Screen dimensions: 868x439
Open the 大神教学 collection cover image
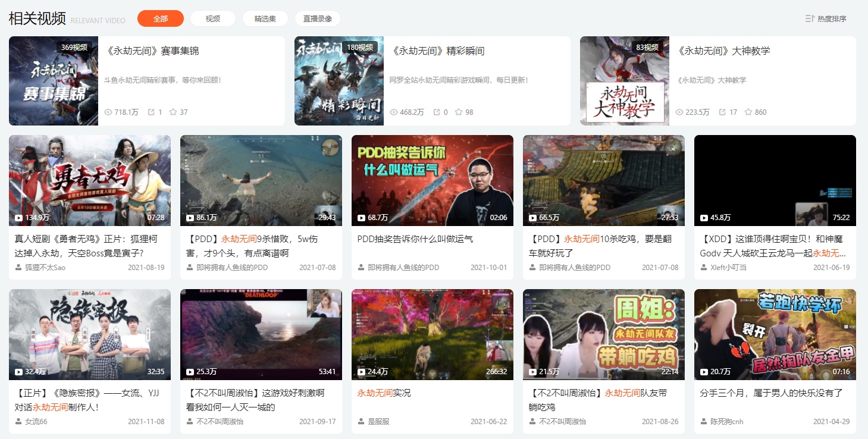(x=625, y=81)
